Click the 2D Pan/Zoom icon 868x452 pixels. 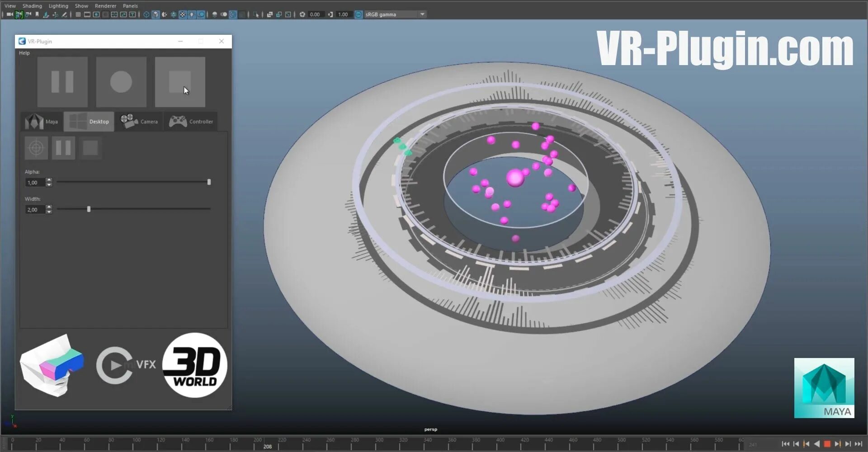tap(55, 14)
